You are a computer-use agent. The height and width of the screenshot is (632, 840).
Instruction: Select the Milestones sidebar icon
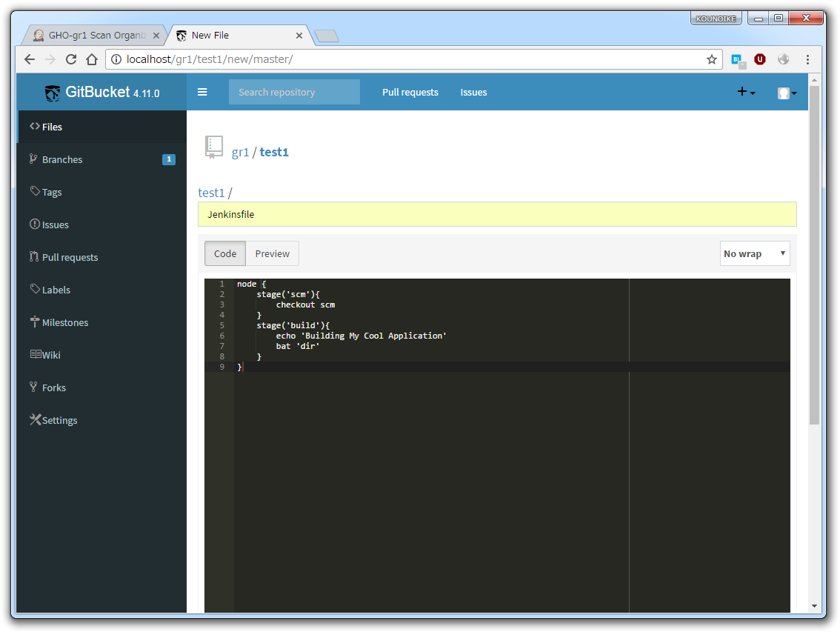coord(33,322)
